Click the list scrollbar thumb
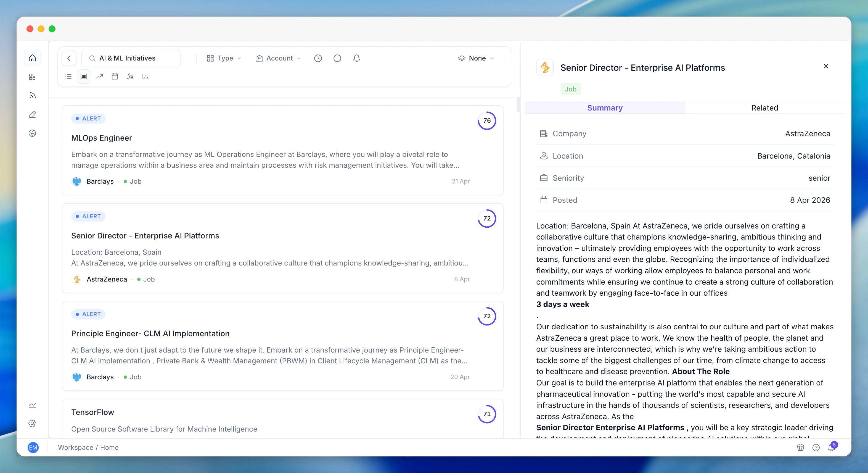The height and width of the screenshot is (473, 868). [x=518, y=105]
